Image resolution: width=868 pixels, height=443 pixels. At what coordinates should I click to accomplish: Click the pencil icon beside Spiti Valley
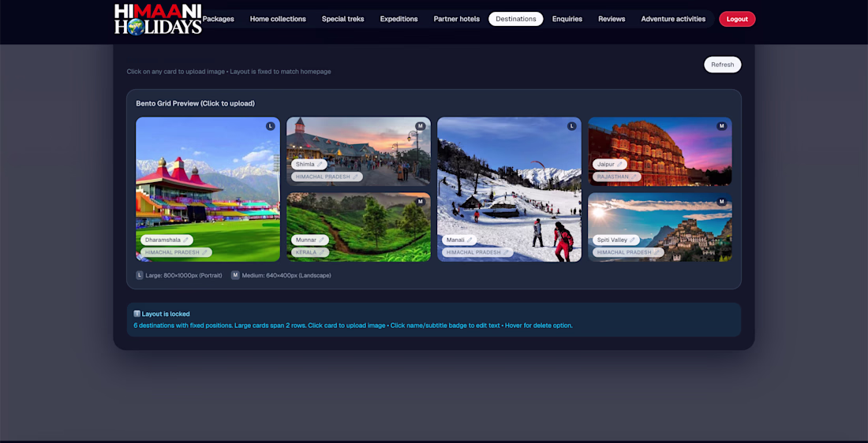632,240
